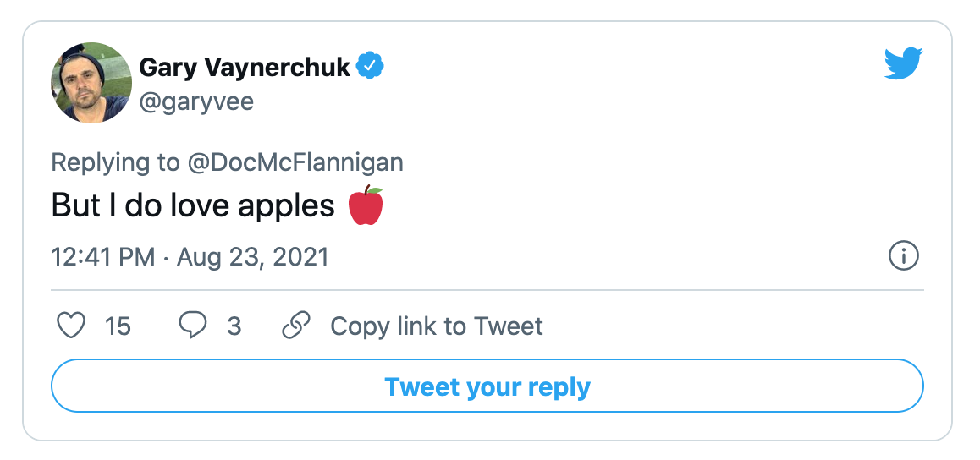Click the reply speech bubble icon
Image resolution: width=980 pixels, height=460 pixels.
coord(193,326)
